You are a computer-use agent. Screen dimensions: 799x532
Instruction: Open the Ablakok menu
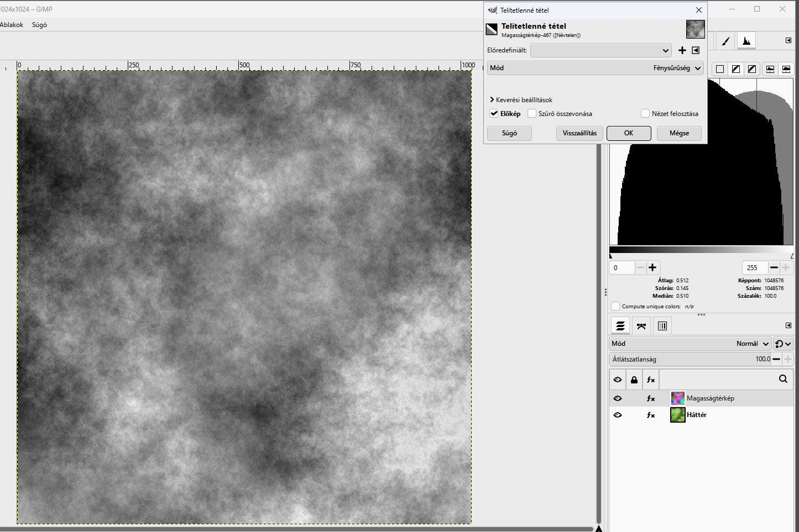click(x=12, y=25)
